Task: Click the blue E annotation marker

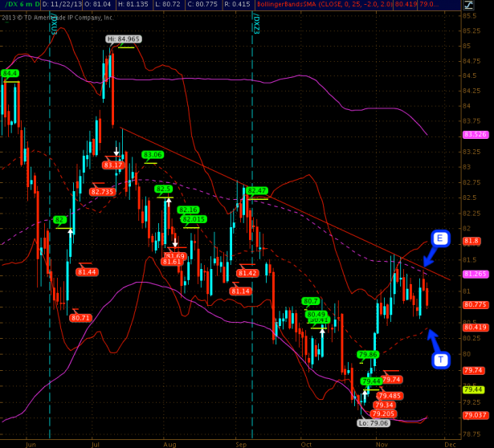Action: coord(440,238)
